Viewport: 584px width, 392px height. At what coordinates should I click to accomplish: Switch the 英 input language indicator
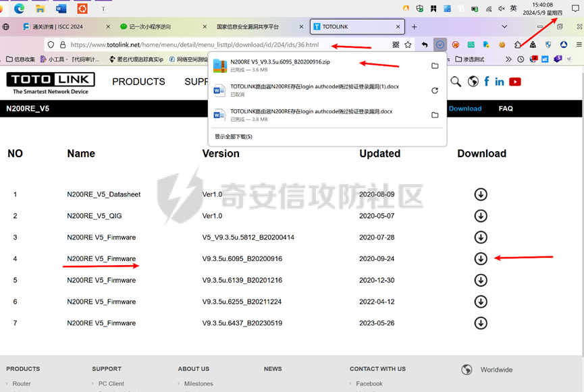pos(513,9)
